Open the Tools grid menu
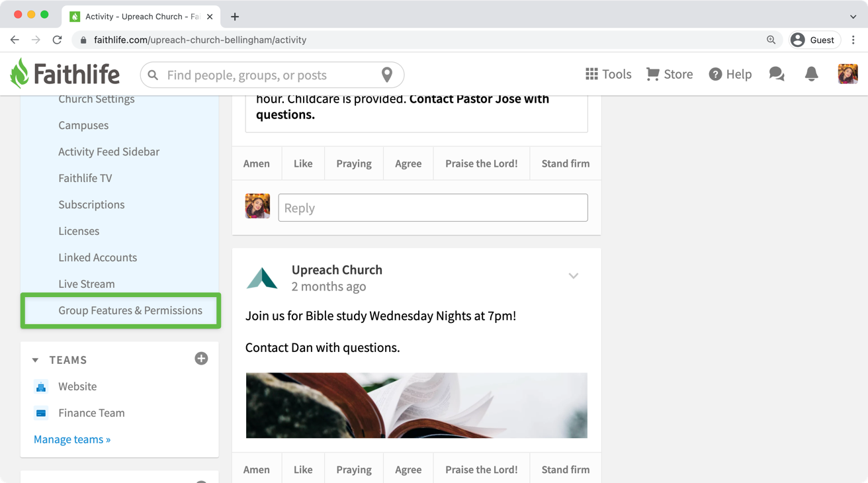This screenshot has height=483, width=868. pyautogui.click(x=608, y=74)
